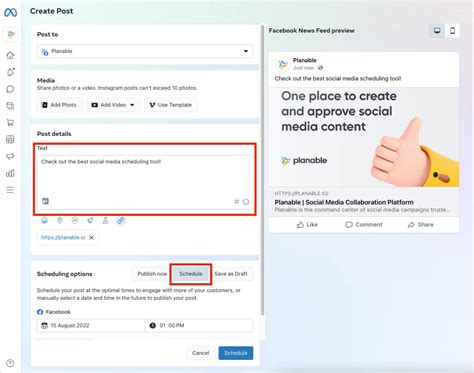Click Comment in the preview

(x=364, y=225)
